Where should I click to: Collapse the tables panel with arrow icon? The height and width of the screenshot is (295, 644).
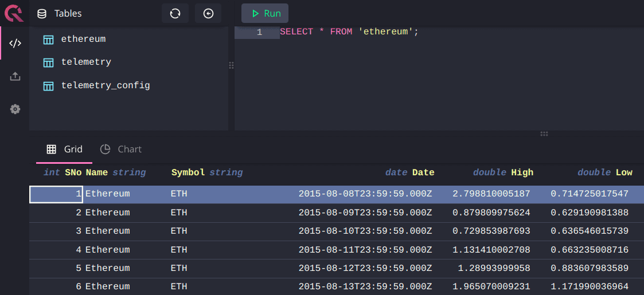coord(208,13)
